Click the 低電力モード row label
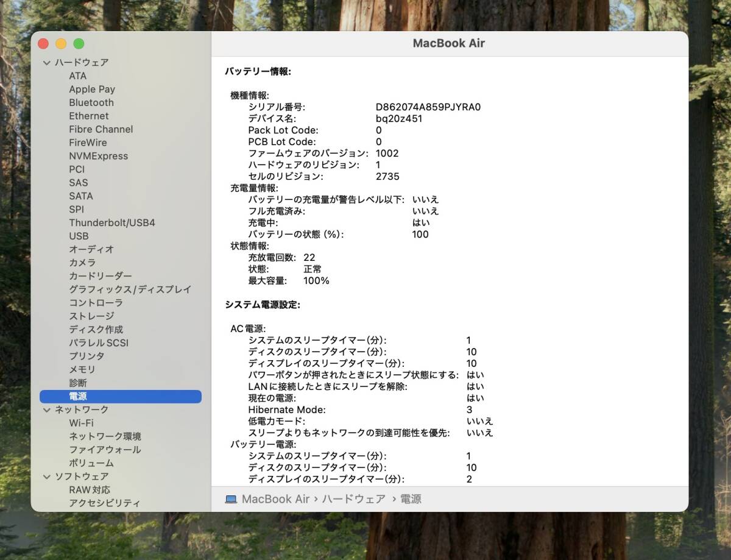731x560 pixels. point(277,422)
